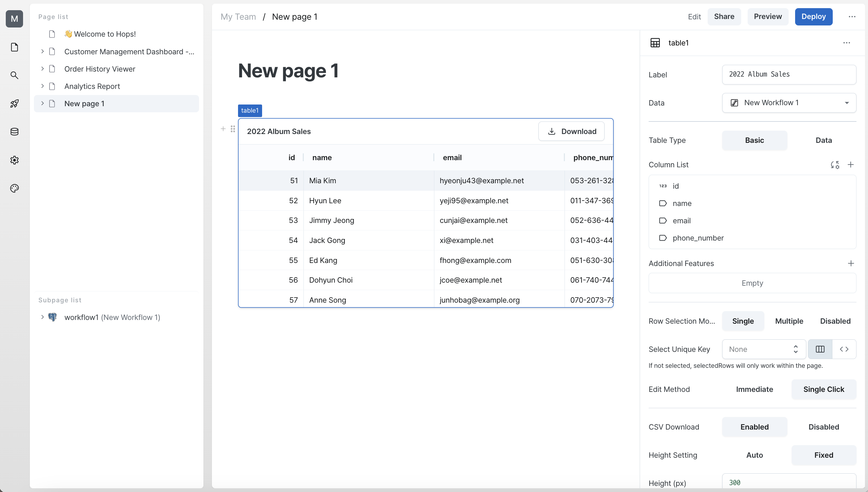This screenshot has width=868, height=492.
Task: Click the download icon on table header
Action: tap(551, 131)
